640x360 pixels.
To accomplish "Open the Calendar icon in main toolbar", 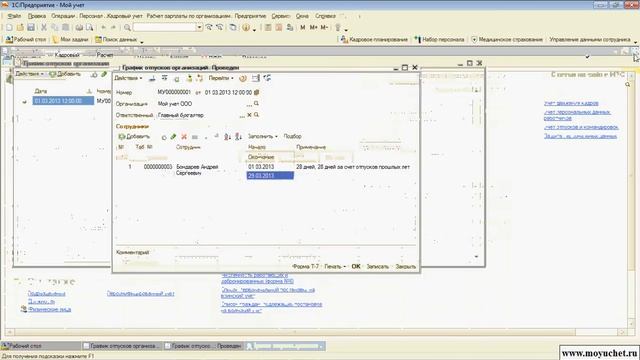I will coord(279,27).
